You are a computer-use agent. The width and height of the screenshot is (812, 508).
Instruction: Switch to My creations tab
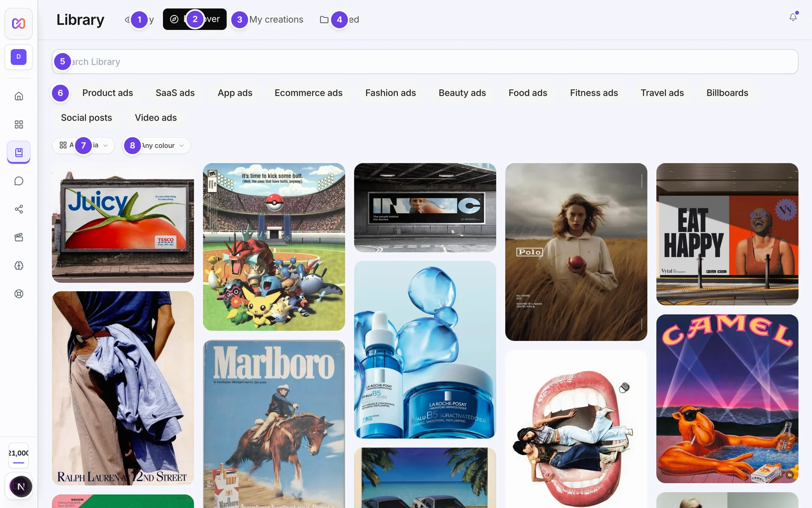point(268,19)
